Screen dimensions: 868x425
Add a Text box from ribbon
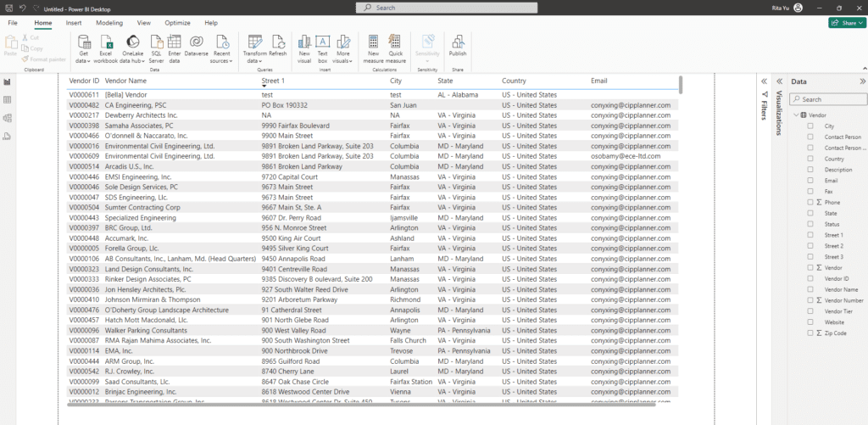(x=323, y=42)
